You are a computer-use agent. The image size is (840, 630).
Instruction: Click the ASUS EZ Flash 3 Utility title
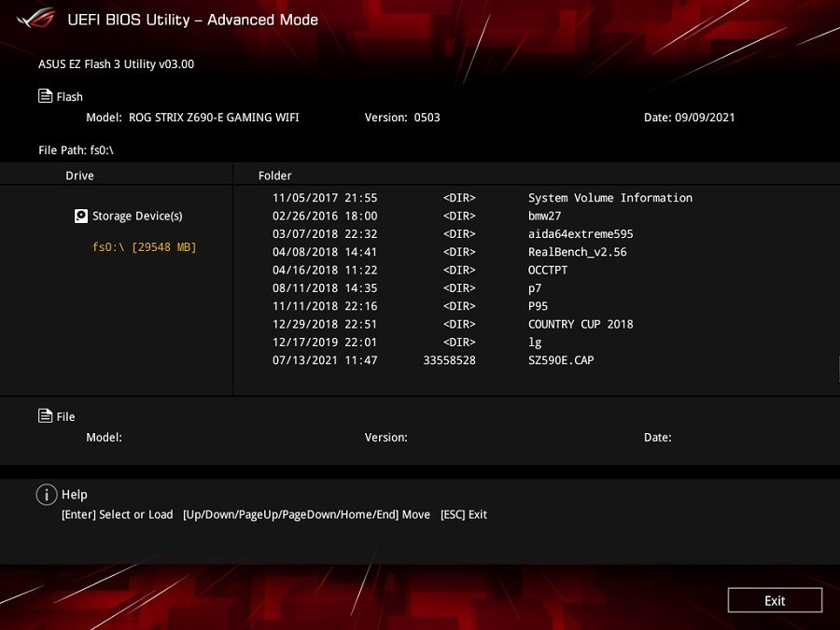click(x=116, y=63)
